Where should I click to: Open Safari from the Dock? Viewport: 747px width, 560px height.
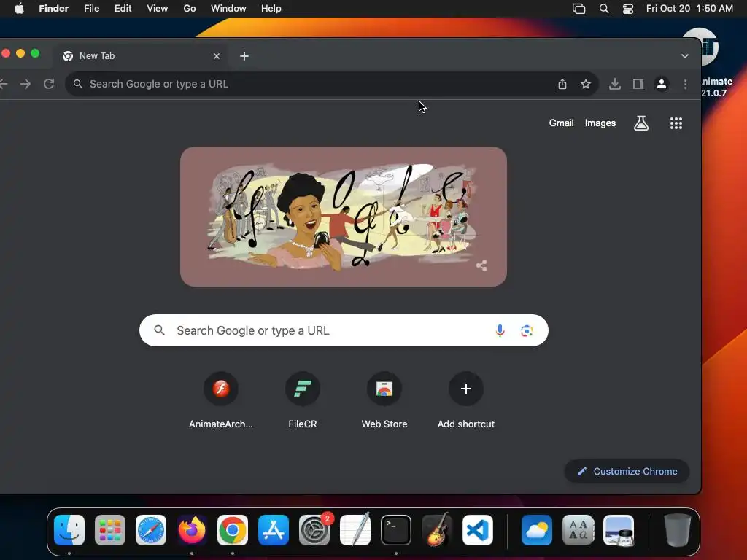pos(151,530)
